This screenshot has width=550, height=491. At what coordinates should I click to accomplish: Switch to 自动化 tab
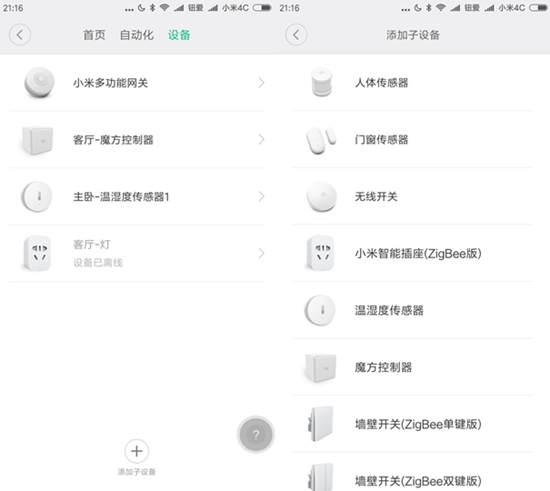point(136,35)
